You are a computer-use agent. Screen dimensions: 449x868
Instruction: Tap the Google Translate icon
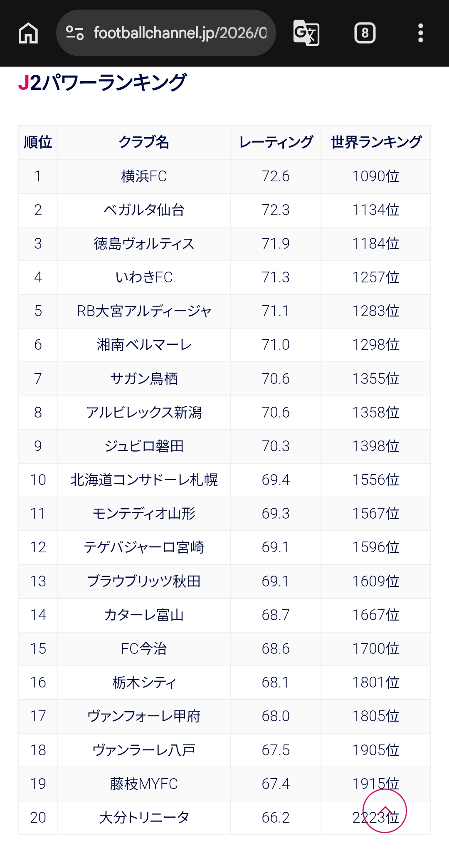point(306,33)
